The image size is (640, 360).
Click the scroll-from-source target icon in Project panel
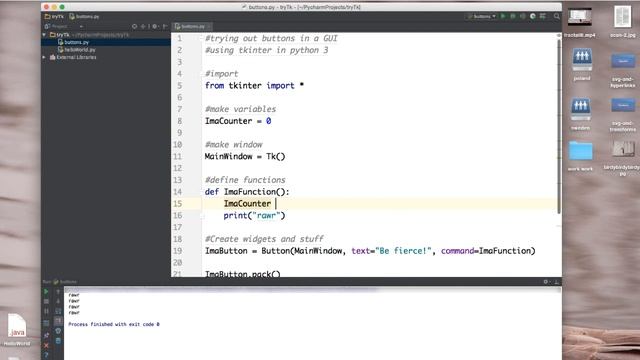point(134,26)
